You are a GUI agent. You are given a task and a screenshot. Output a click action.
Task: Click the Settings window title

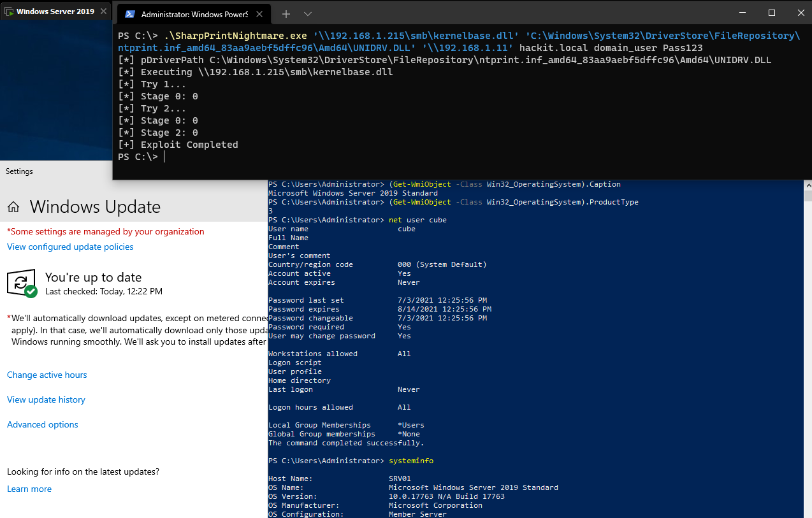(x=19, y=171)
